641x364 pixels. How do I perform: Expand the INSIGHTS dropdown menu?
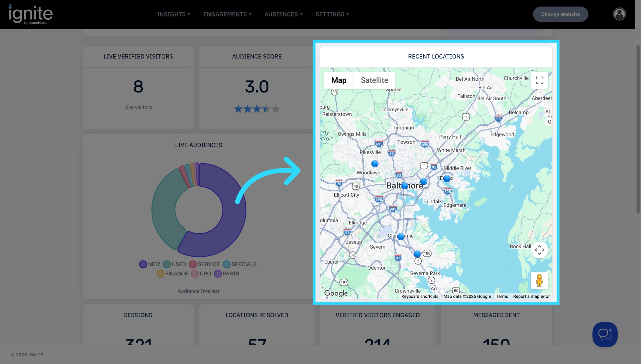click(174, 14)
